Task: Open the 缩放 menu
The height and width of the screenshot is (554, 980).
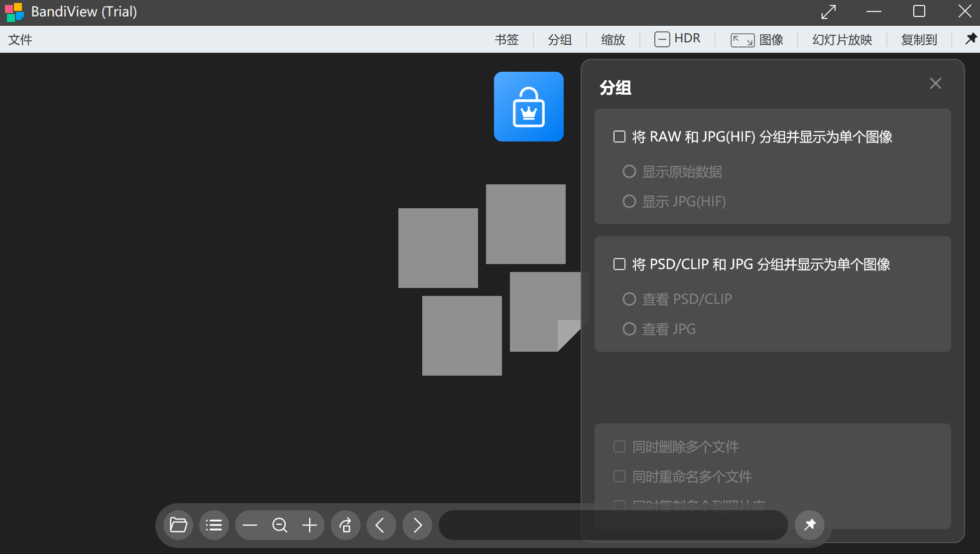Action: coord(613,39)
